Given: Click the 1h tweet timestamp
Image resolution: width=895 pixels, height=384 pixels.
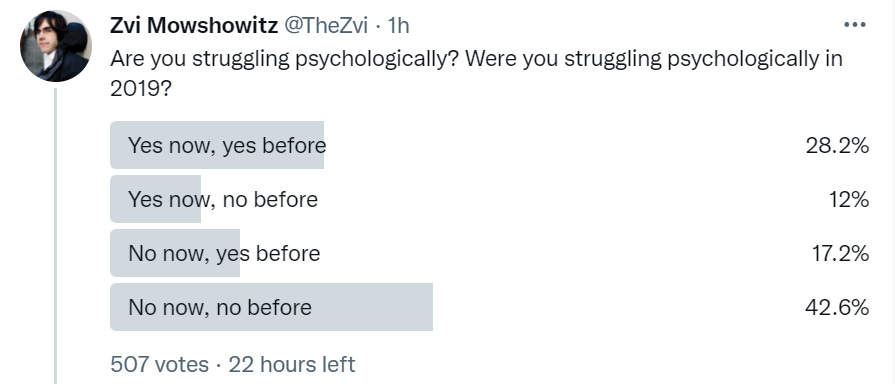Looking at the screenshot, I should pyautogui.click(x=398, y=25).
